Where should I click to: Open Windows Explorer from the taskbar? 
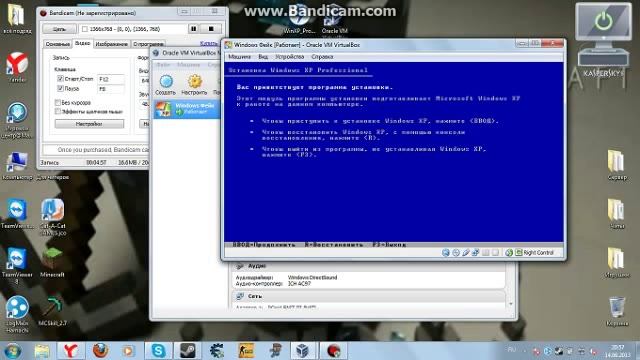pyautogui.click(x=42, y=351)
